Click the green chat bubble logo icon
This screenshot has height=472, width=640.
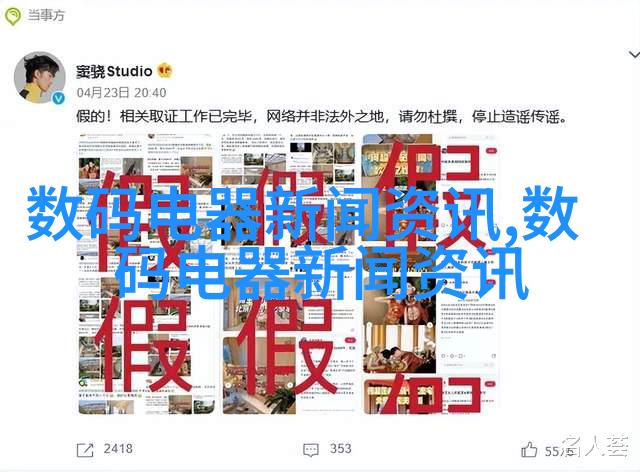(x=13, y=16)
